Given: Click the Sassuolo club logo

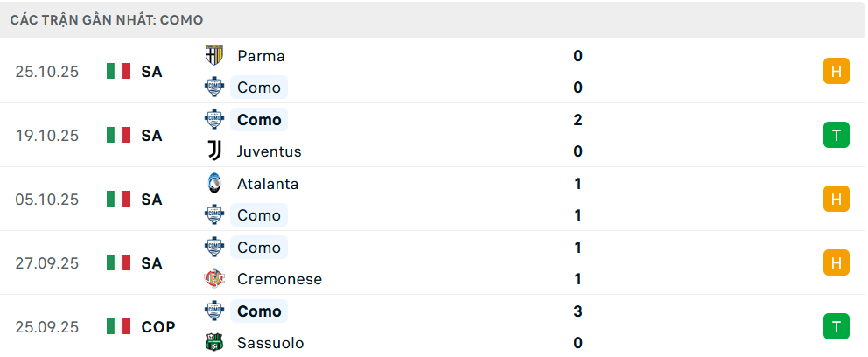Looking at the screenshot, I should click(x=213, y=343).
